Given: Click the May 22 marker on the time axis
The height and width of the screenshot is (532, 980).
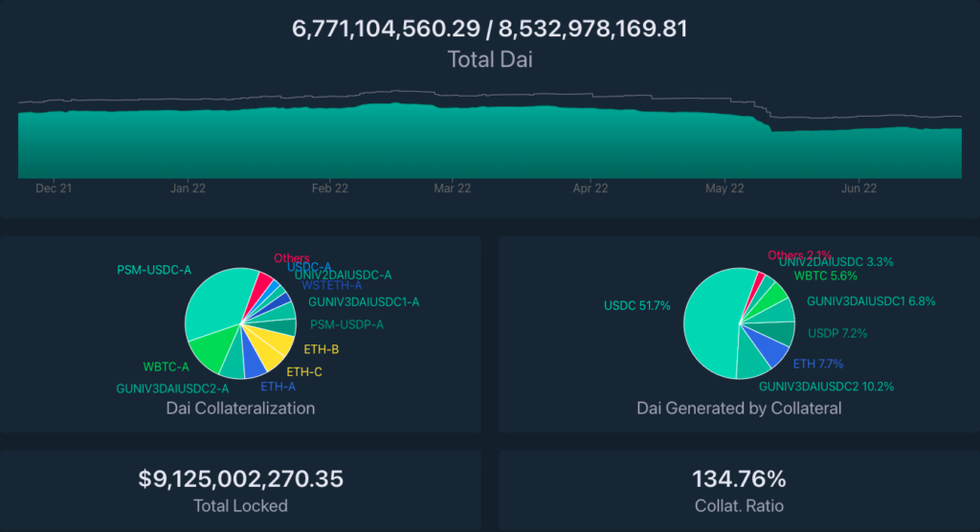Looking at the screenshot, I should pos(724,188).
